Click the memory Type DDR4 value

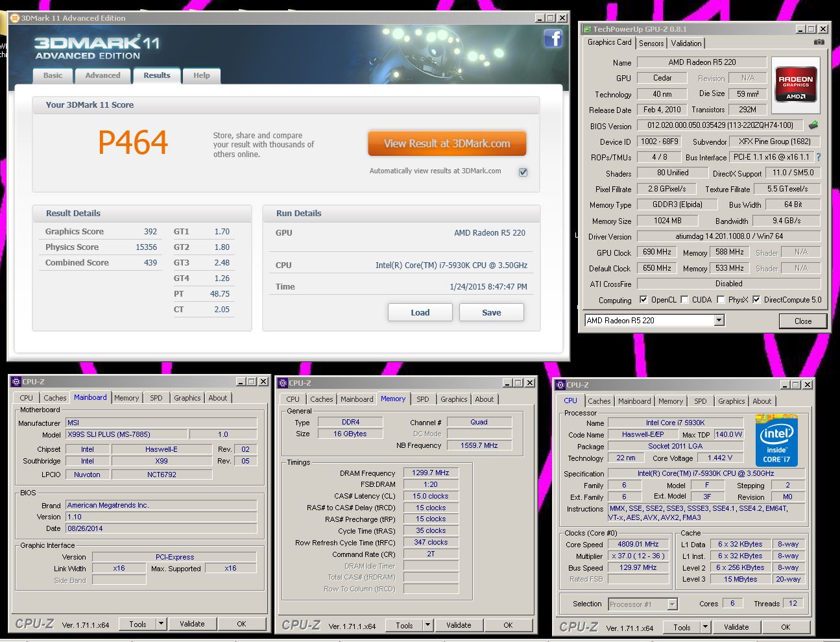pyautogui.click(x=350, y=422)
